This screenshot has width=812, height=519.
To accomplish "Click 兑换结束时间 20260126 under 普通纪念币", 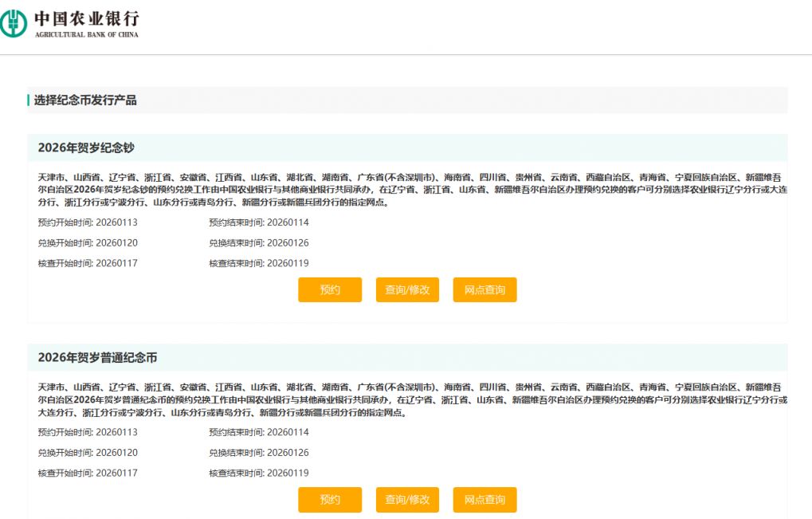I will 259,453.
